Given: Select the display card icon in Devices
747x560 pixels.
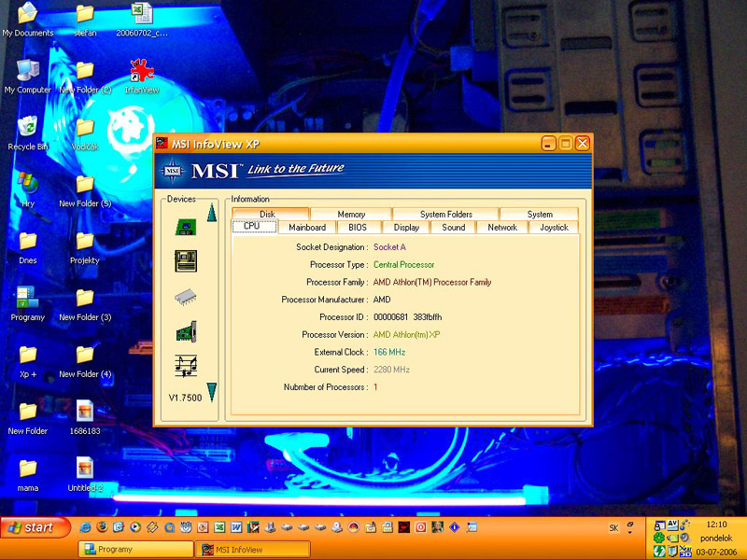Looking at the screenshot, I should (186, 331).
